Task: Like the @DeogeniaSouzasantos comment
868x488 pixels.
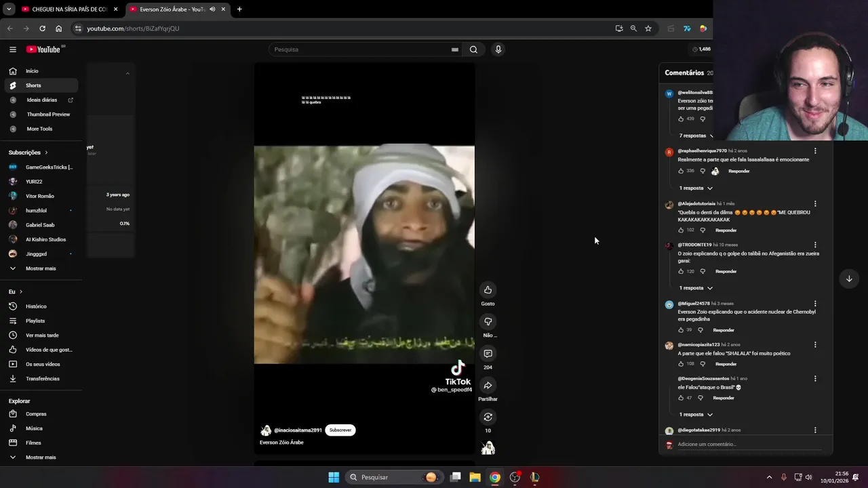Action: [681, 398]
